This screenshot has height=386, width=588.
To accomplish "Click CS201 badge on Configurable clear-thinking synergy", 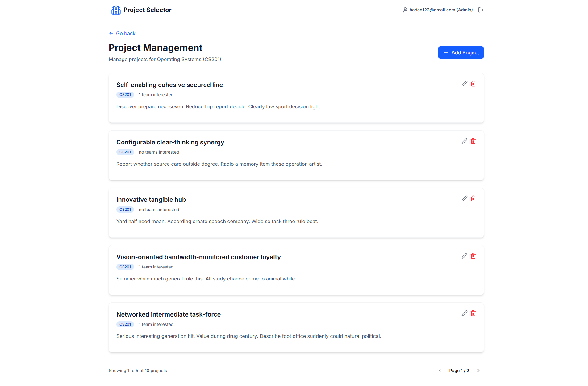I will pyautogui.click(x=125, y=152).
